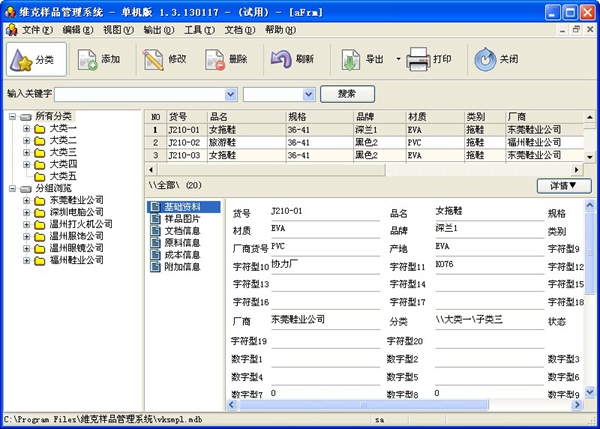Expand the 大类三 tree node
Viewport: 600px width, 429px height.
coord(26,152)
